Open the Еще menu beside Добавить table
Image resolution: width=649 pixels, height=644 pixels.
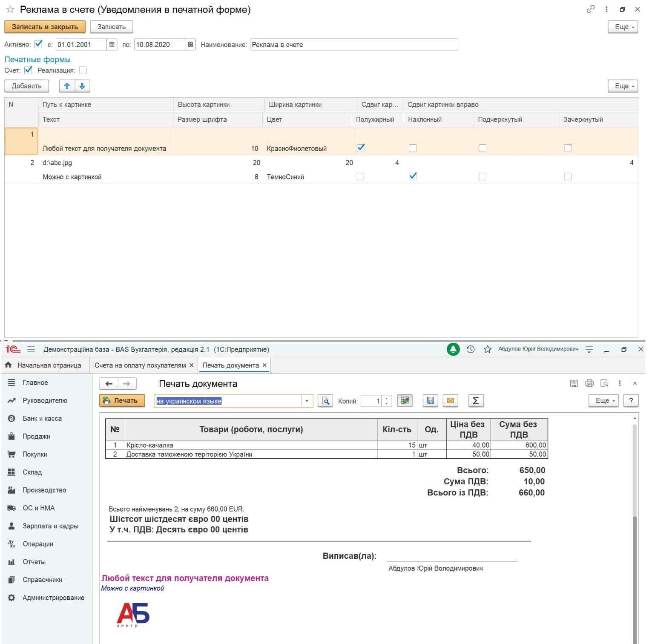[622, 86]
